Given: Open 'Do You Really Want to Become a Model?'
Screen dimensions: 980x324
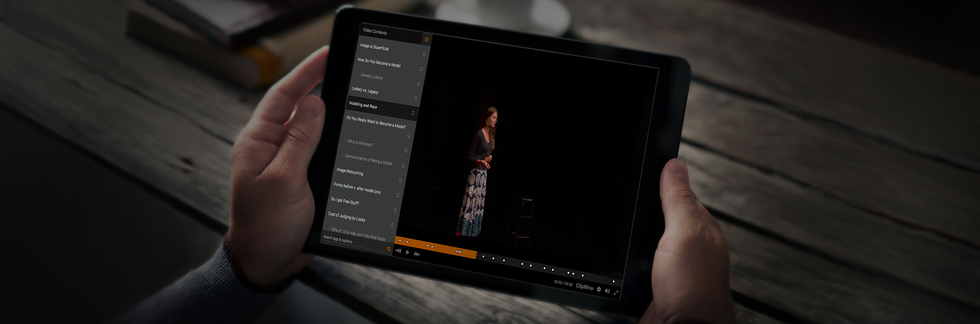Looking at the screenshot, I should pos(376,122).
